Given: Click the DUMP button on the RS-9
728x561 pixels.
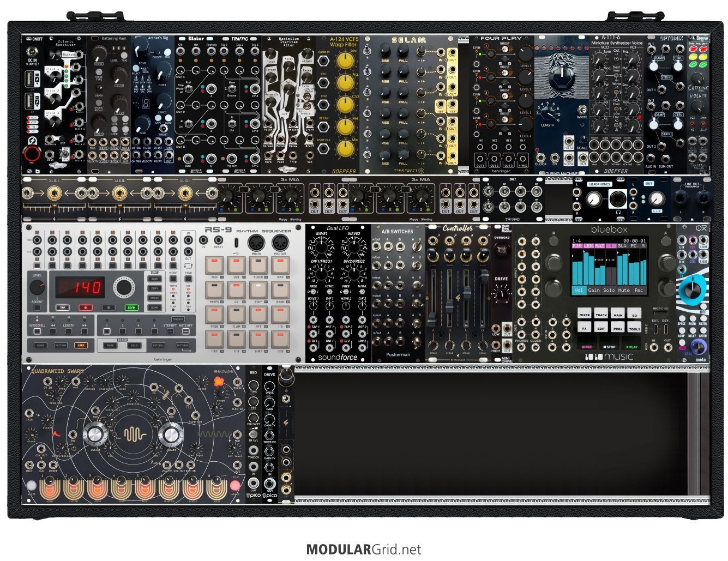Looking at the screenshot, I should (x=154, y=307).
